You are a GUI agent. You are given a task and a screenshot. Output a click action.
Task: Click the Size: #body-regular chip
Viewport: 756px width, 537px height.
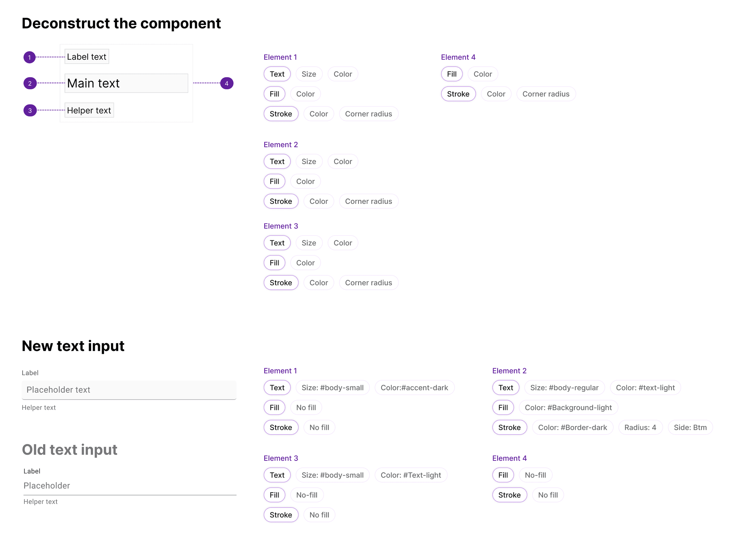tap(564, 387)
